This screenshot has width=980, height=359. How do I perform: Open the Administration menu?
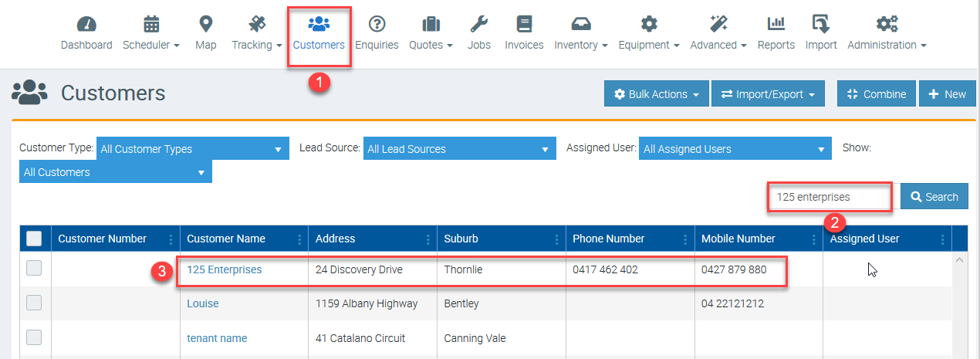coord(887,45)
